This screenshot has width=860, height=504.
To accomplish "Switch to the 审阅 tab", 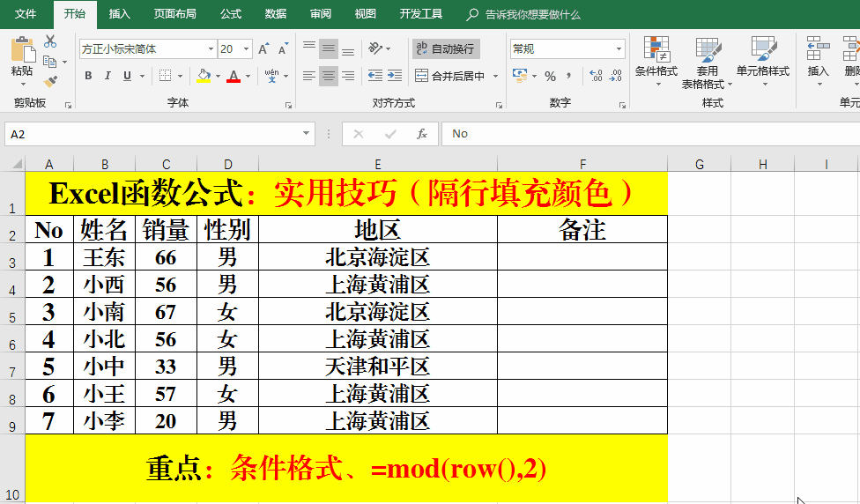I will (321, 14).
